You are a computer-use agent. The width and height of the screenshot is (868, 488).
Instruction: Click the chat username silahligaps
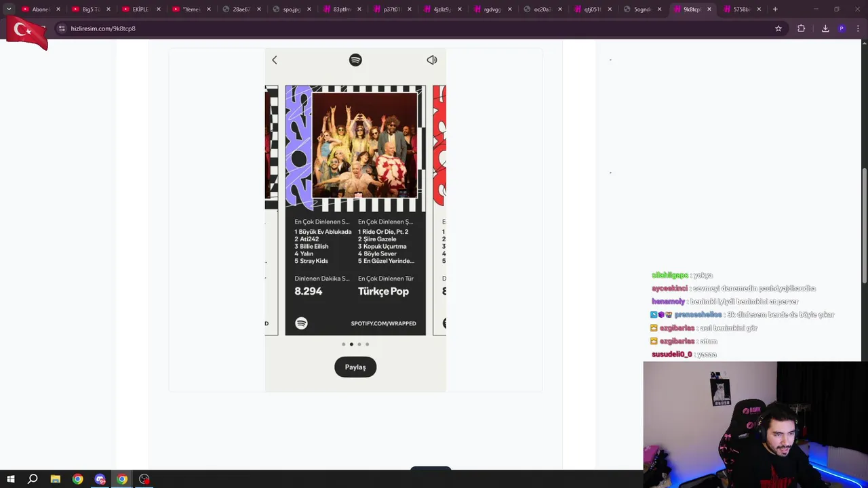(670, 275)
